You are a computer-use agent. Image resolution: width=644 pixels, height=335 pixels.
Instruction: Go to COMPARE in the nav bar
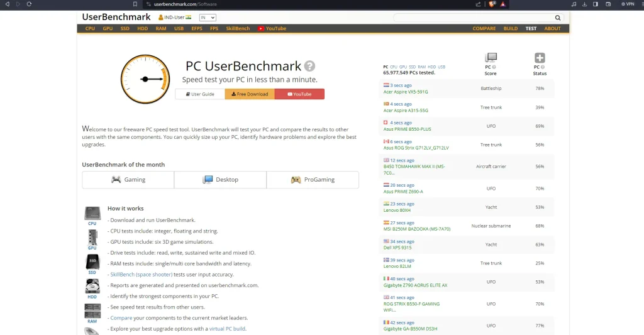(x=484, y=29)
